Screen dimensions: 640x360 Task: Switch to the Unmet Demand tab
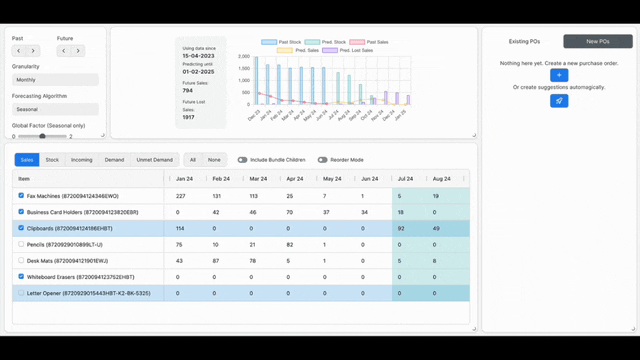pos(155,160)
